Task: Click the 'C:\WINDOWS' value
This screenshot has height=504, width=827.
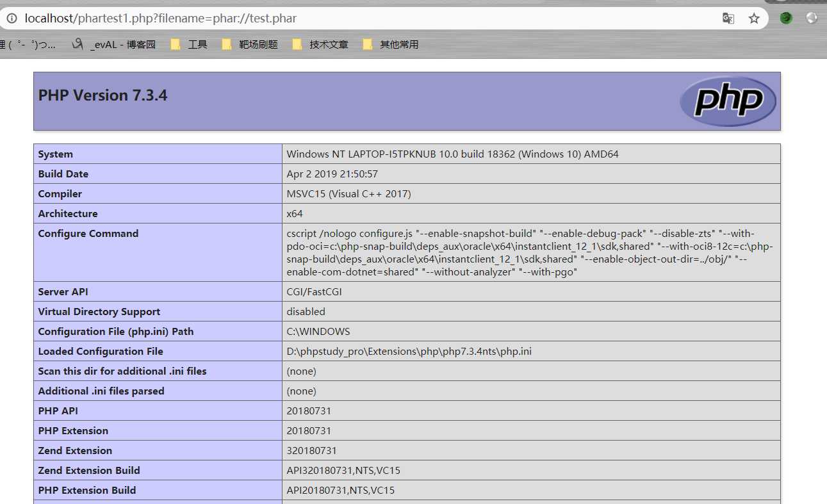Action: pos(318,332)
